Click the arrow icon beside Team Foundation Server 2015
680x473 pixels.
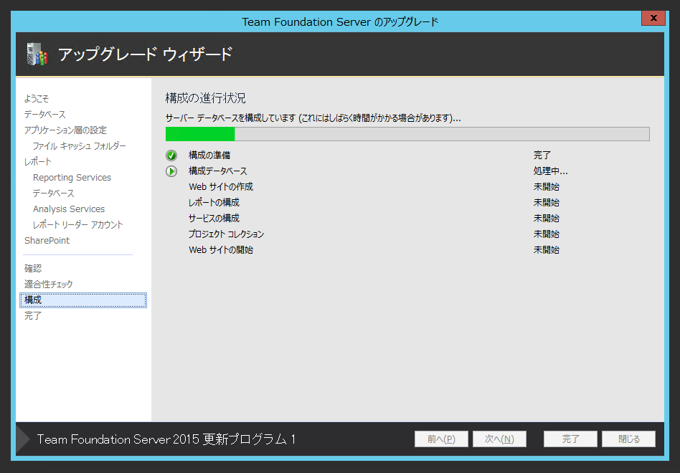pyautogui.click(x=23, y=439)
